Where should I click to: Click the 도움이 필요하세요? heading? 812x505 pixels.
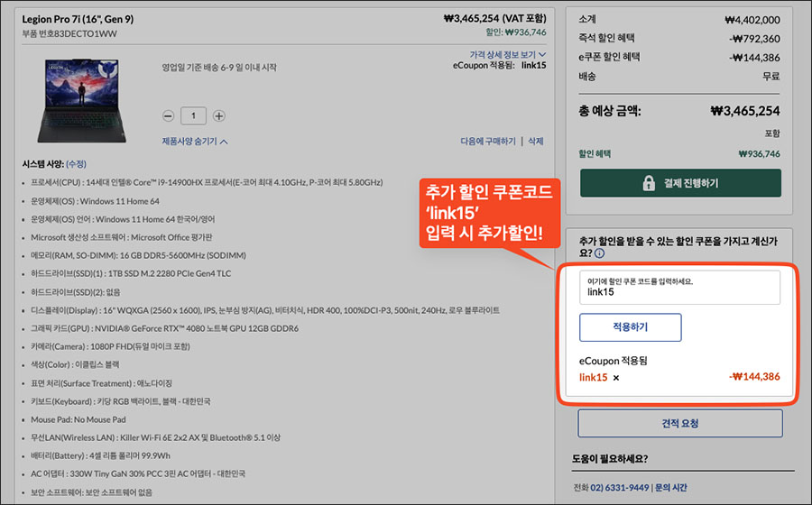click(x=610, y=459)
